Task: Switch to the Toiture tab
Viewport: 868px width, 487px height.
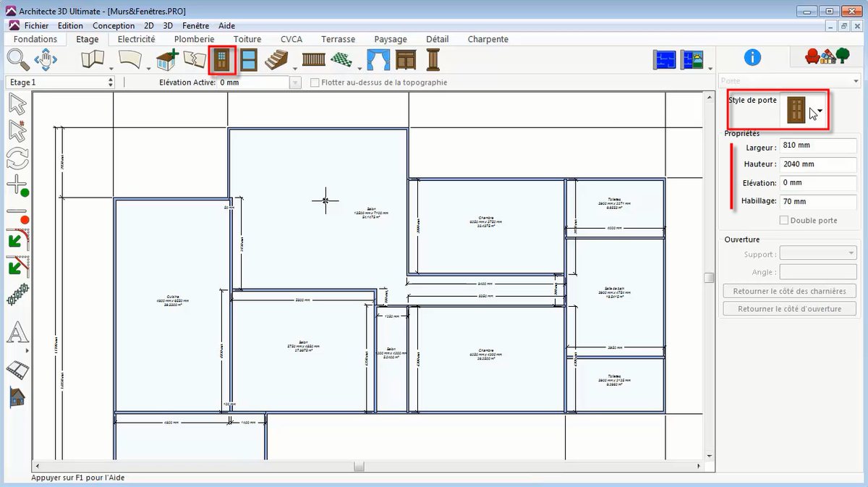Action: coord(247,39)
